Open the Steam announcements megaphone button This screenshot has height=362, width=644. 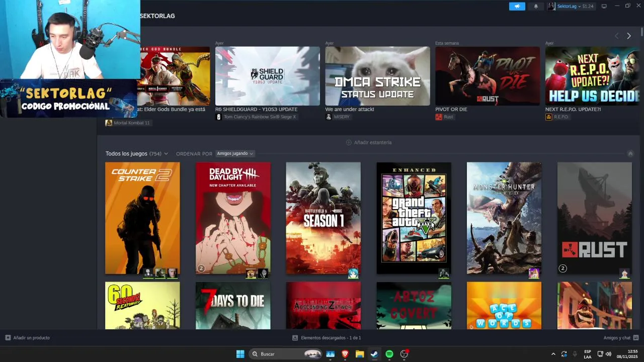pyautogui.click(x=517, y=6)
